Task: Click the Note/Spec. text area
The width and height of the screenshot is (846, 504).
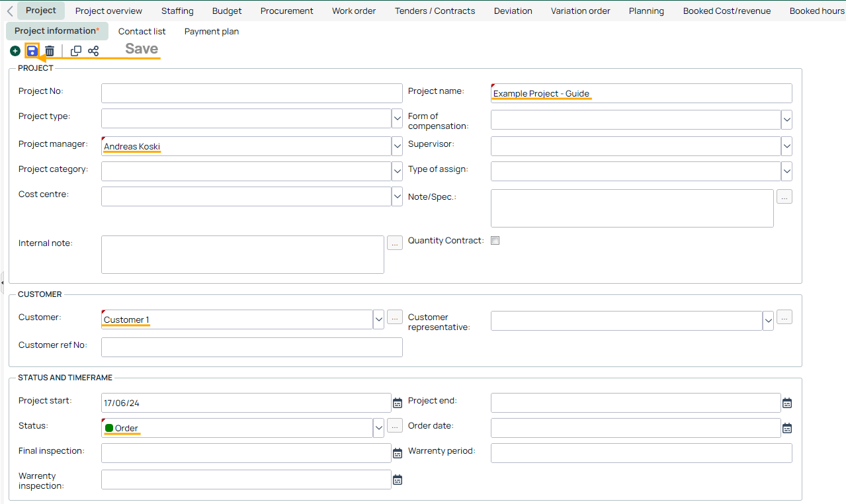Action: 632,208
